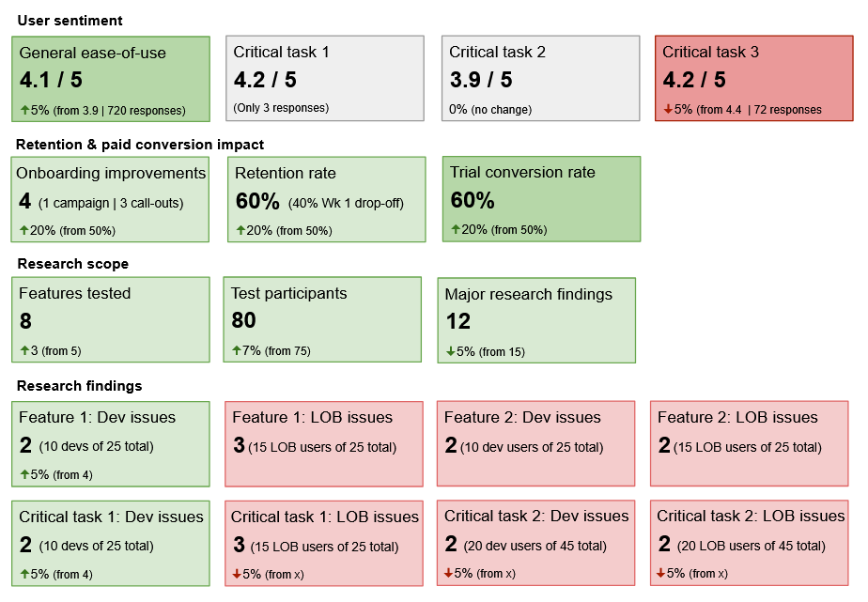Screen dimensions: 868x602
Task: Select the Critical task 1 sentiment card
Action: coord(325,78)
